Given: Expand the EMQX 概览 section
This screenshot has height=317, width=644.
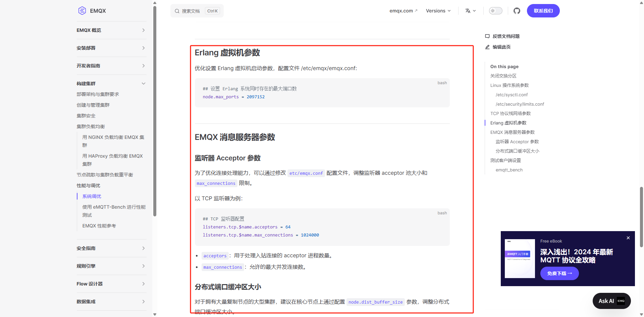Looking at the screenshot, I should tap(111, 30).
